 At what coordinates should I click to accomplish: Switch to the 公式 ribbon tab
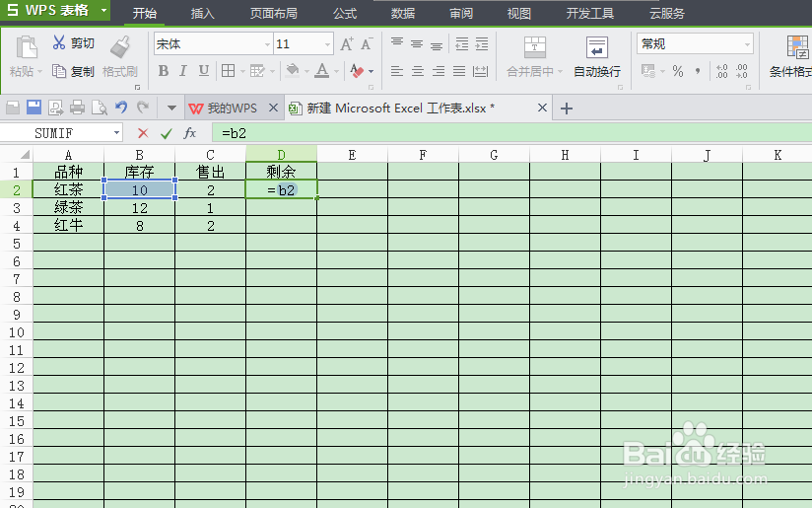click(x=345, y=13)
